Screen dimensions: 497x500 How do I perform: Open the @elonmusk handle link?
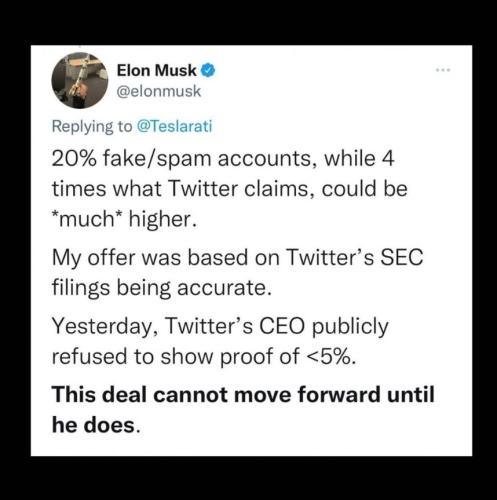pyautogui.click(x=159, y=91)
